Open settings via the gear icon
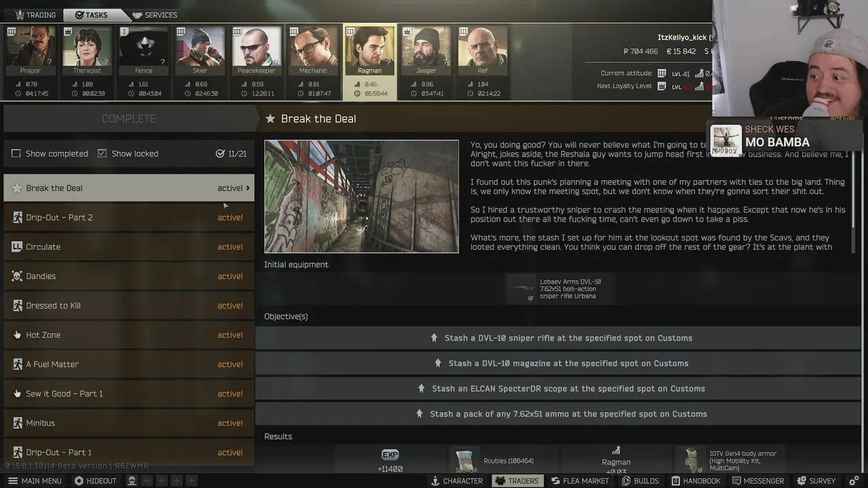Image resolution: width=868 pixels, height=488 pixels. click(854, 481)
